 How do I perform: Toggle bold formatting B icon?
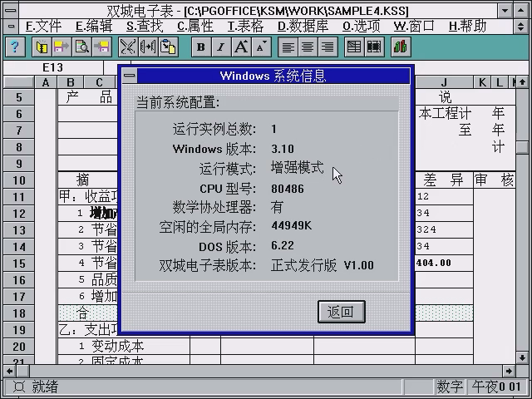pyautogui.click(x=201, y=47)
